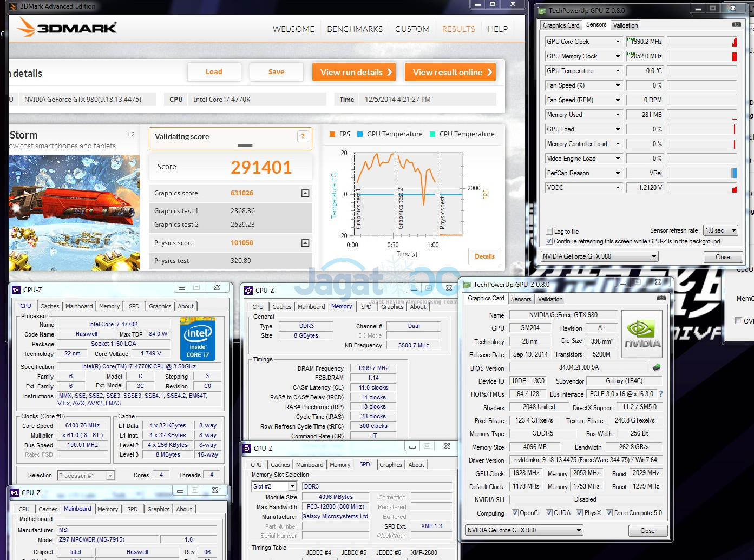This screenshot has height=560, width=754.
Task: Open the Graphics Card tab in the GPU-Z Sensors window
Action: coord(561,25)
